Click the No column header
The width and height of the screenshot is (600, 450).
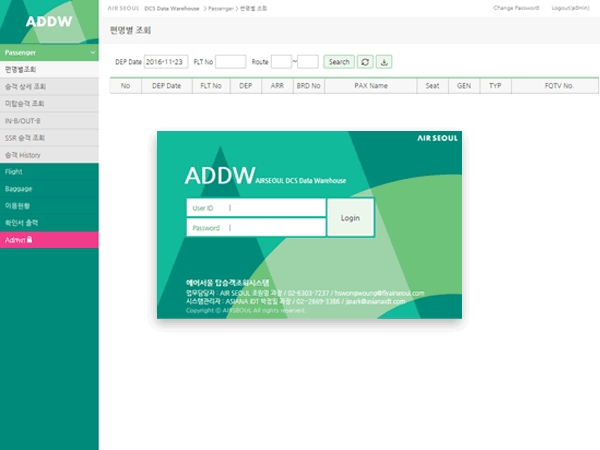click(126, 86)
